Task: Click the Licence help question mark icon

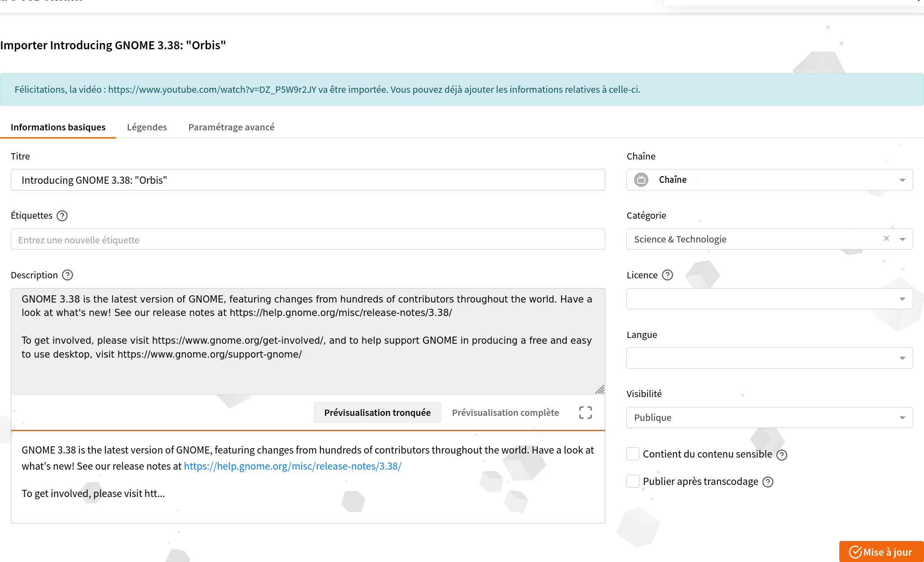Action: pyautogui.click(x=667, y=275)
